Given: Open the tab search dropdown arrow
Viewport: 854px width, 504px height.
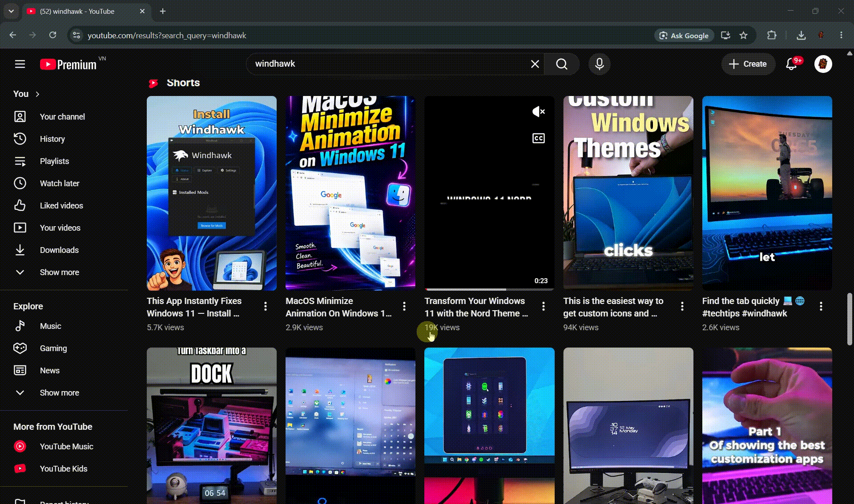Looking at the screenshot, I should tap(11, 11).
